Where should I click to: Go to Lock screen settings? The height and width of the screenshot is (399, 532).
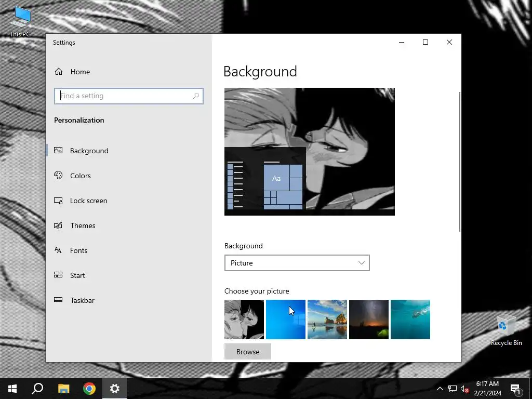click(88, 201)
